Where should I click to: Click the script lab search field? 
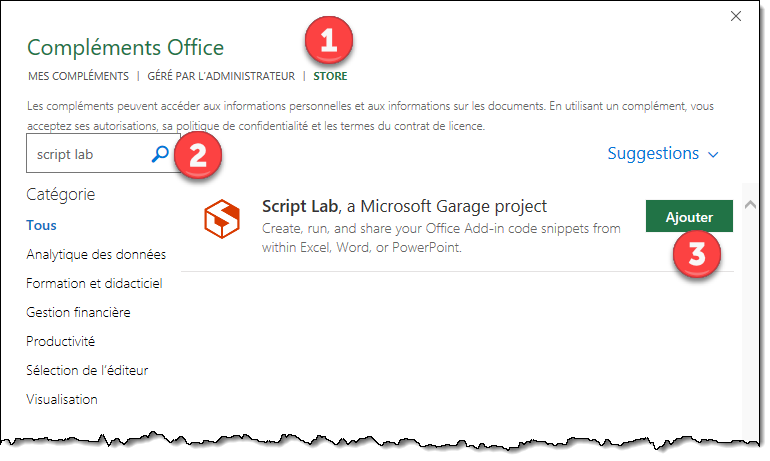[88, 154]
